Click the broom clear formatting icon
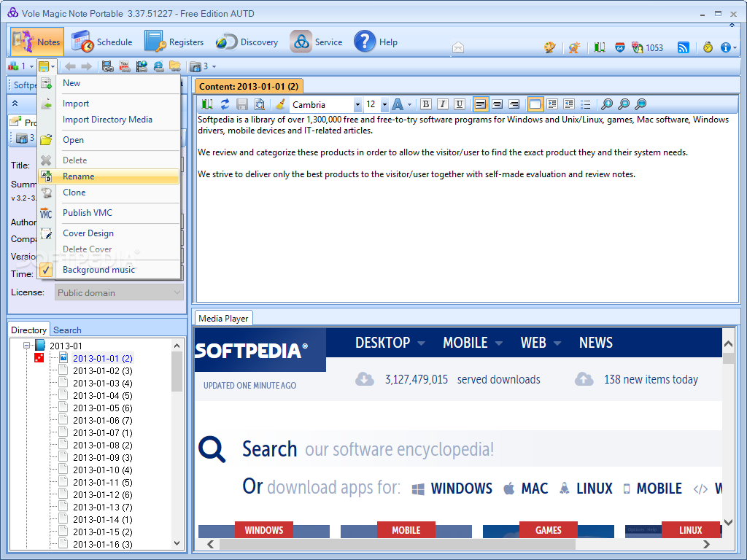This screenshot has width=747, height=560. tap(281, 104)
